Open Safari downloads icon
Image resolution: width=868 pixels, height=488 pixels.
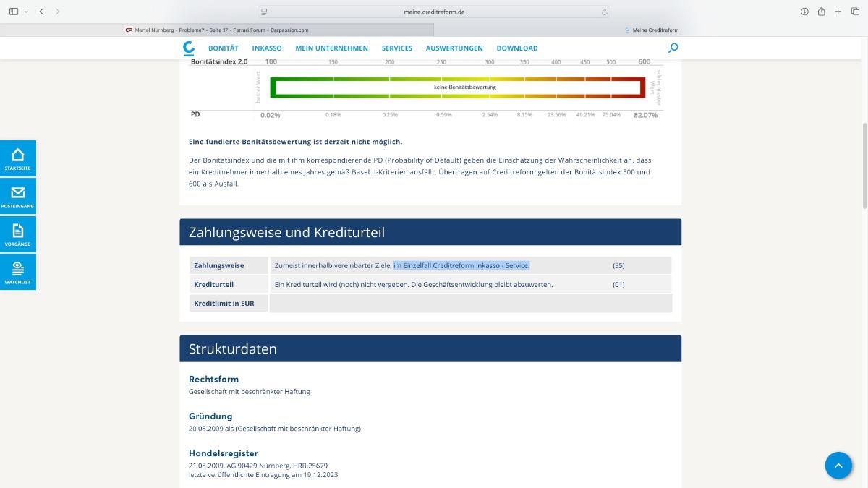coord(804,12)
